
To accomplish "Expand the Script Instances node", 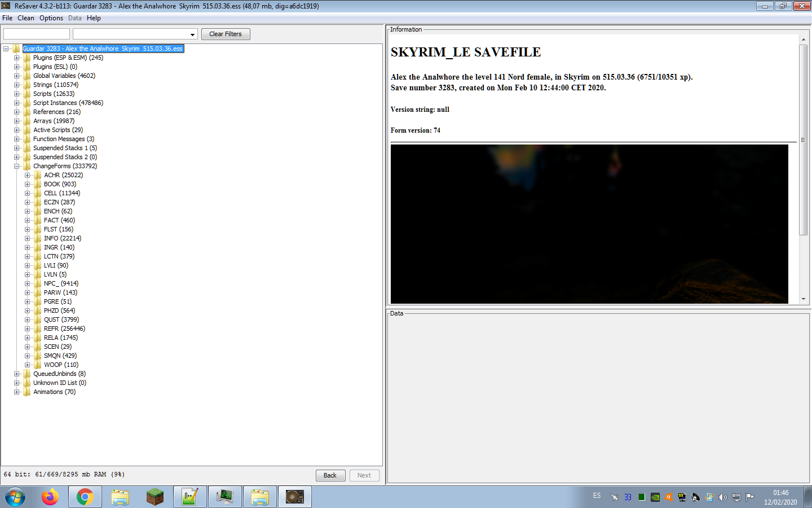I will click(16, 103).
